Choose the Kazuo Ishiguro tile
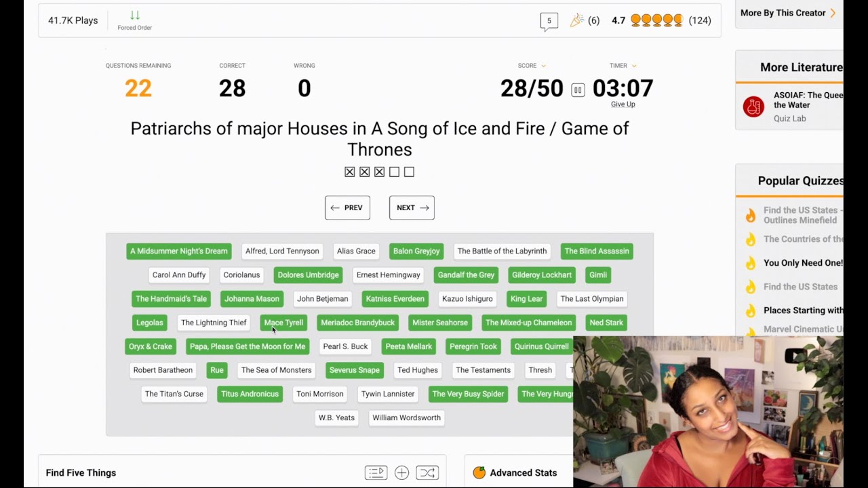 [x=467, y=298]
